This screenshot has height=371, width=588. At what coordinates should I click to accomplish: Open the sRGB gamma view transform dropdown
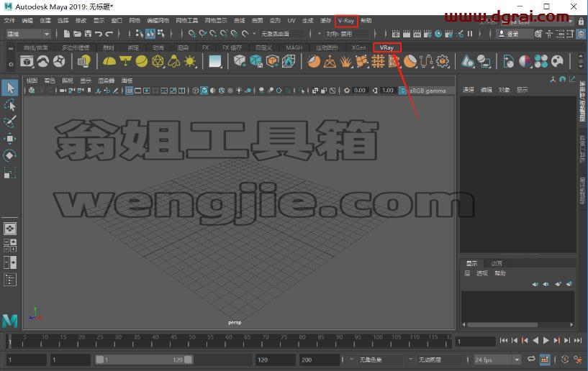(428, 91)
